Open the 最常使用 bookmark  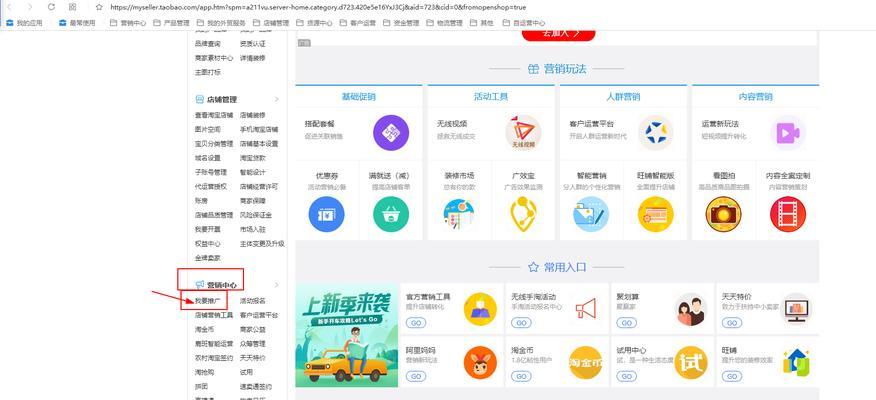pyautogui.click(x=77, y=23)
